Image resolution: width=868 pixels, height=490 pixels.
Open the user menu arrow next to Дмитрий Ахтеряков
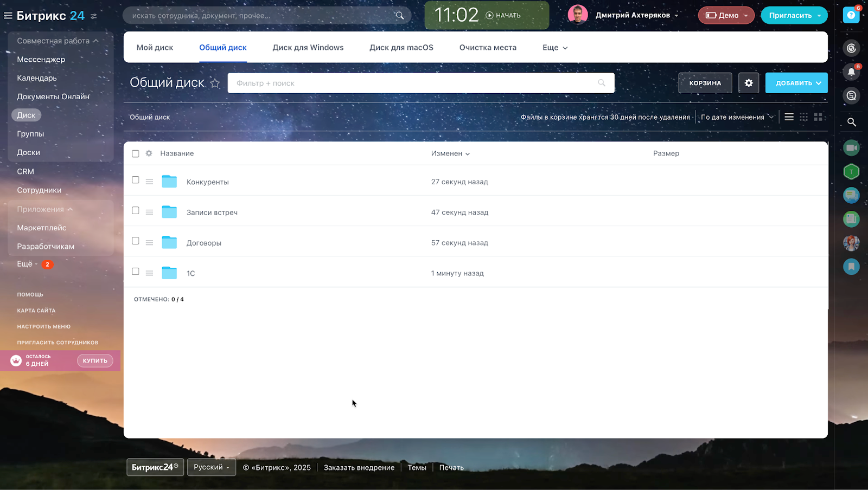tap(676, 16)
